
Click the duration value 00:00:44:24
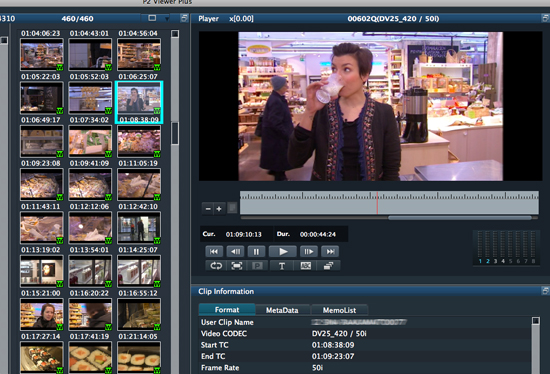[317, 234]
